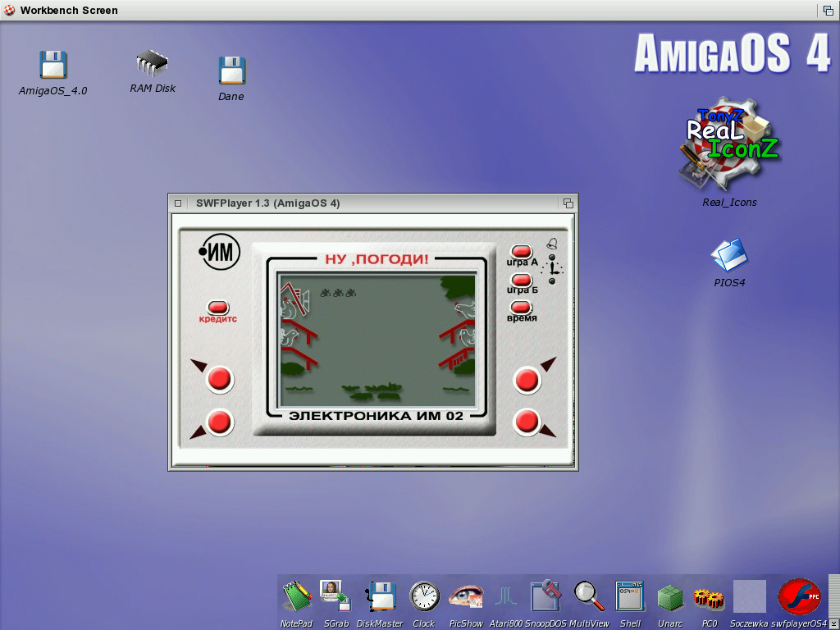This screenshot has height=630, width=840.
Task: Select the RAM Disk chip icon
Action: [x=152, y=62]
